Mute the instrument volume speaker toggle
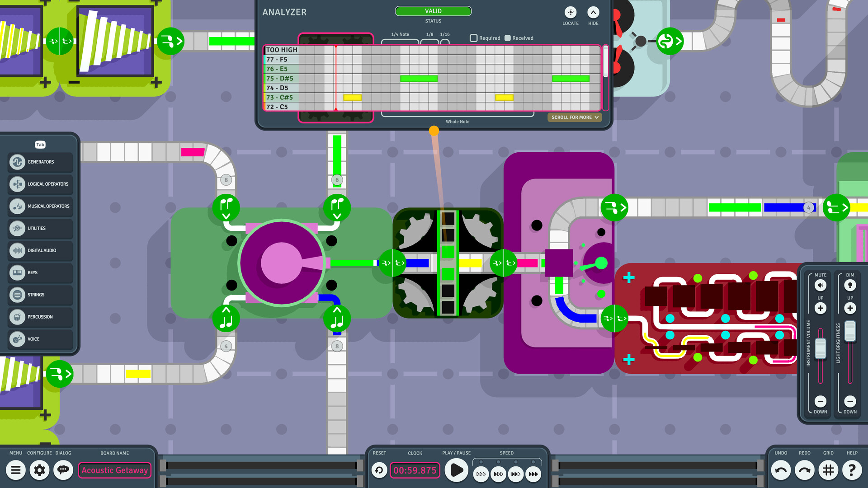Screen dimensions: 868x488 pyautogui.click(x=820, y=285)
